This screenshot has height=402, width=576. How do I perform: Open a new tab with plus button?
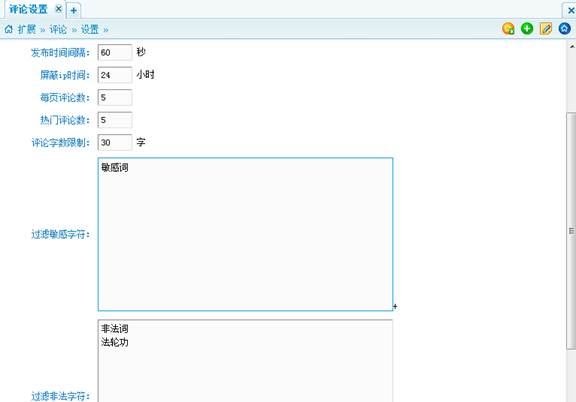coord(73,10)
